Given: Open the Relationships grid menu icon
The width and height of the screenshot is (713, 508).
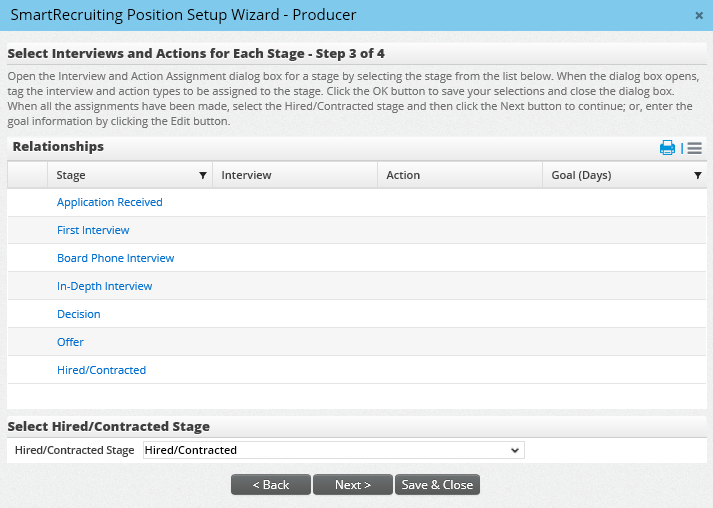Looking at the screenshot, I should pos(694,148).
